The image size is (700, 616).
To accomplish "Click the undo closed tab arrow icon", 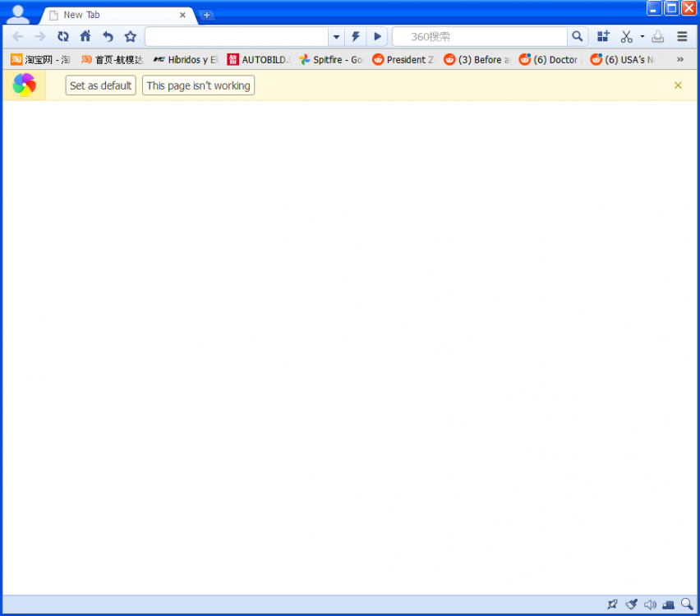I will coord(108,36).
